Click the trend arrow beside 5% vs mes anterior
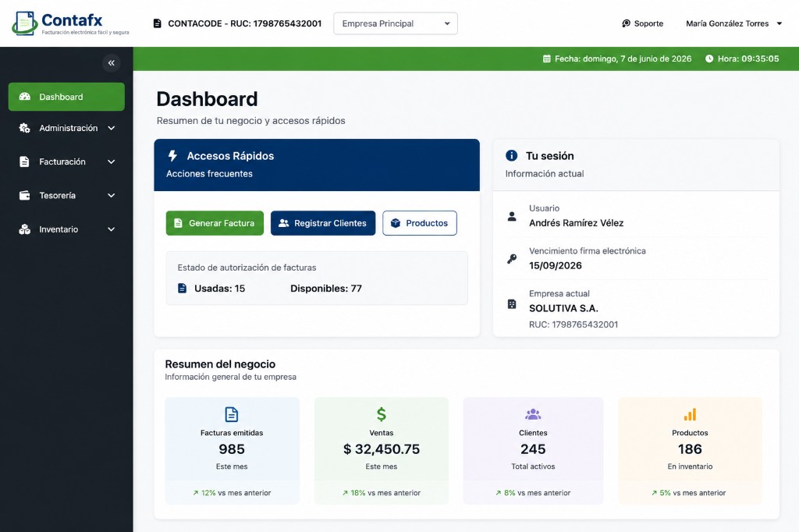 tap(655, 493)
